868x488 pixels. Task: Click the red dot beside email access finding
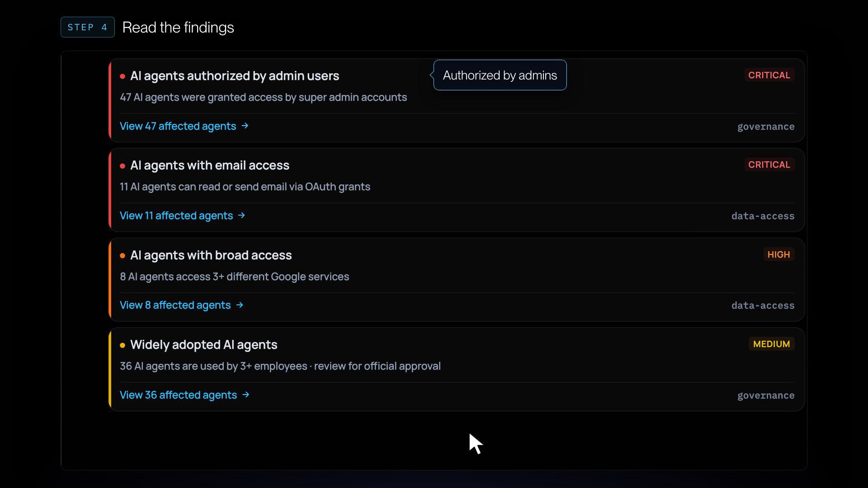(x=123, y=166)
